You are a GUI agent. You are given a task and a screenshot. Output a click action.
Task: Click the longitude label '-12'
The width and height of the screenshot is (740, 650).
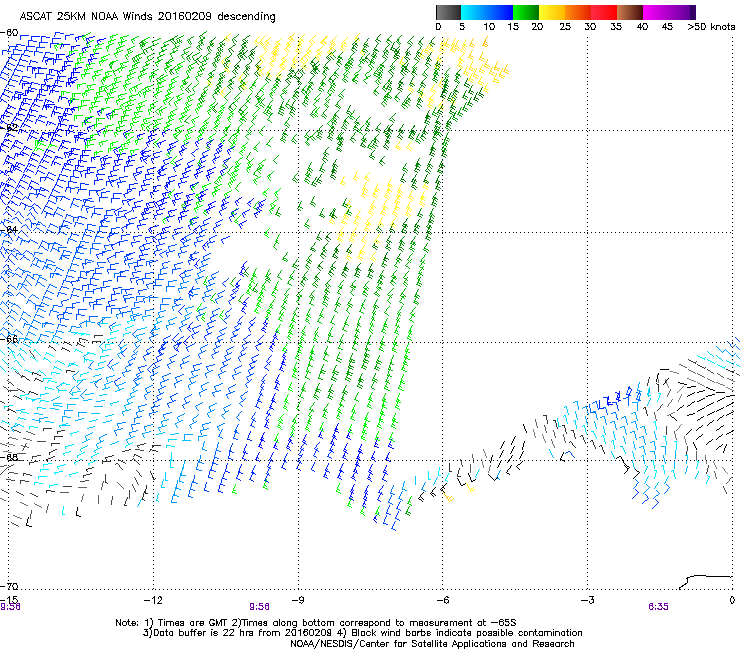(x=152, y=600)
